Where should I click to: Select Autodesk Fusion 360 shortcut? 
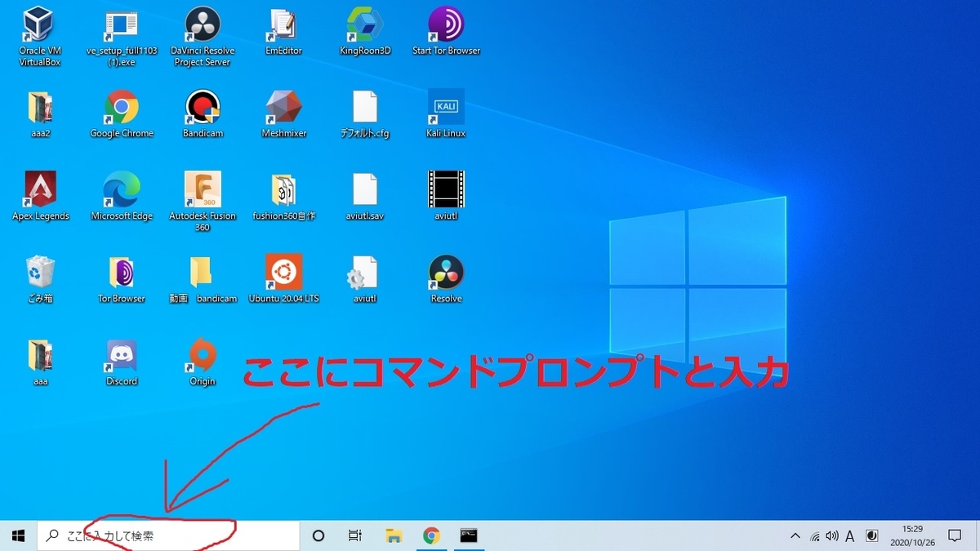coord(203,202)
